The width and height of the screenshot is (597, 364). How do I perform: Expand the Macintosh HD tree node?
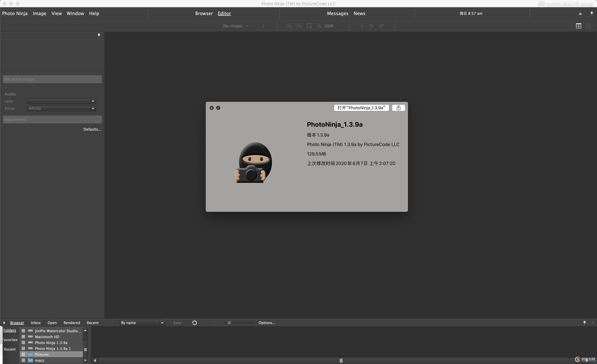click(x=23, y=337)
